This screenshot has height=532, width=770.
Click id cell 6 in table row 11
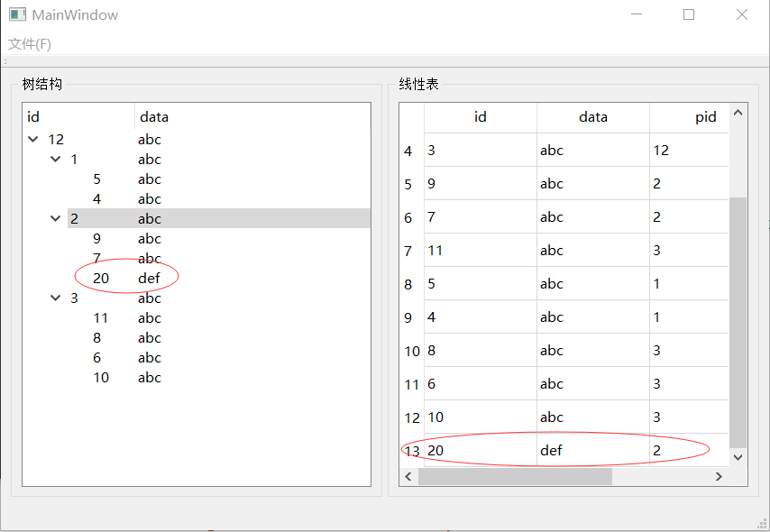coord(481,384)
